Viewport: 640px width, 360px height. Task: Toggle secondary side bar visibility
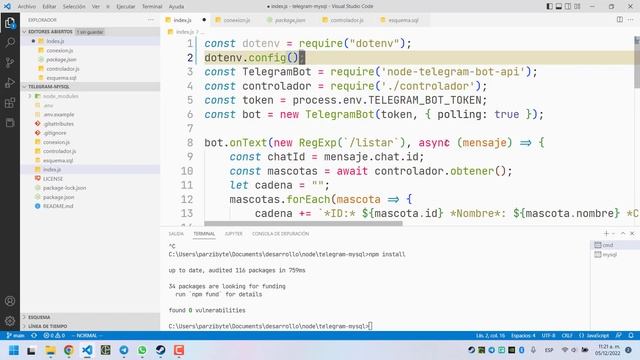568,7
